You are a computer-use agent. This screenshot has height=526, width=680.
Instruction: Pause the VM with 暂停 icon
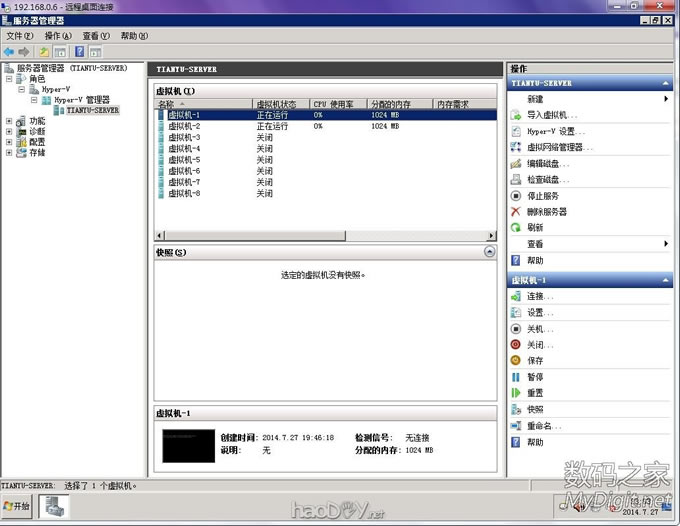(x=516, y=377)
